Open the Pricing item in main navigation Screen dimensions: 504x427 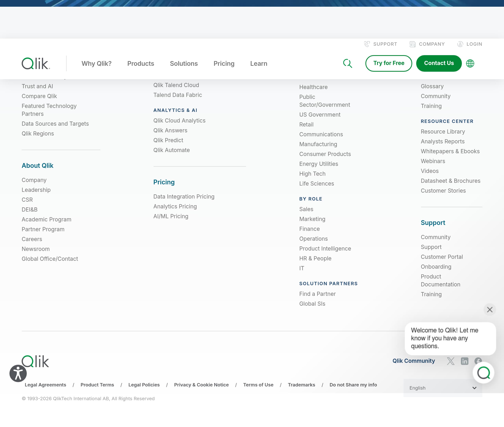point(224,63)
